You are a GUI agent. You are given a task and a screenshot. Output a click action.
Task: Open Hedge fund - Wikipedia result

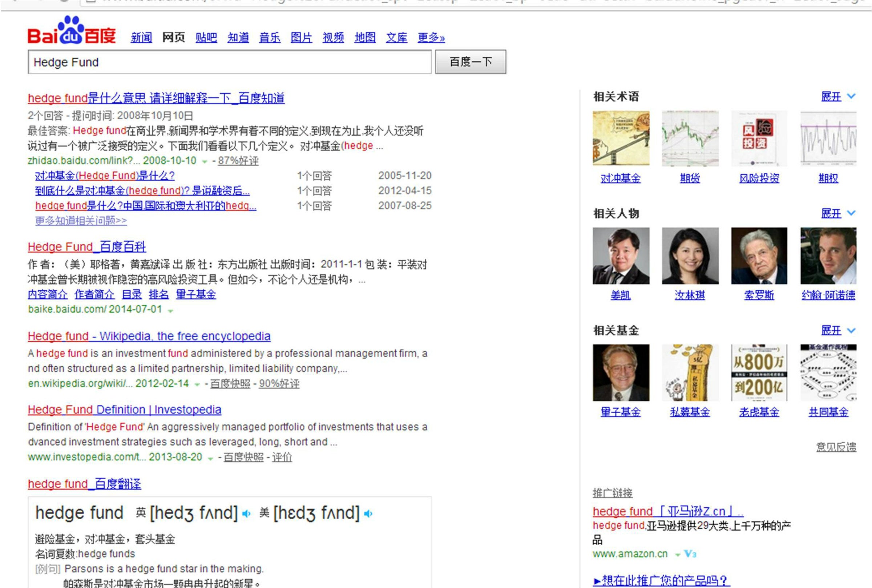click(149, 336)
